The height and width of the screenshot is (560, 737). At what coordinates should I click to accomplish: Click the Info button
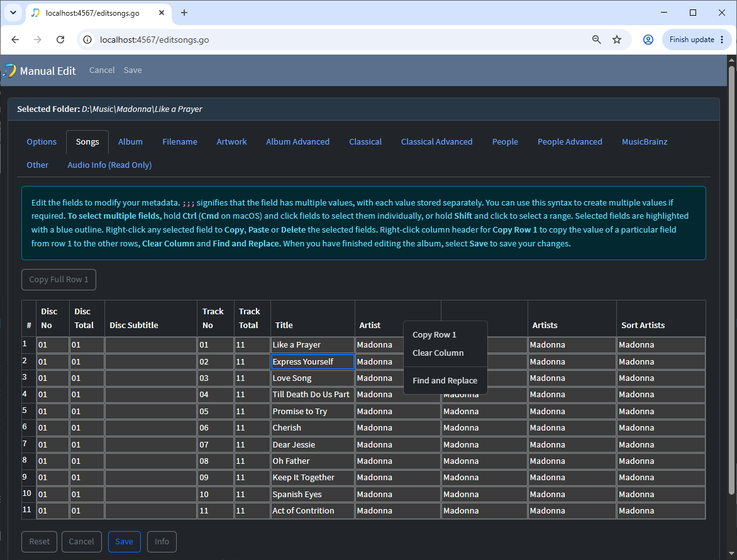pos(162,542)
